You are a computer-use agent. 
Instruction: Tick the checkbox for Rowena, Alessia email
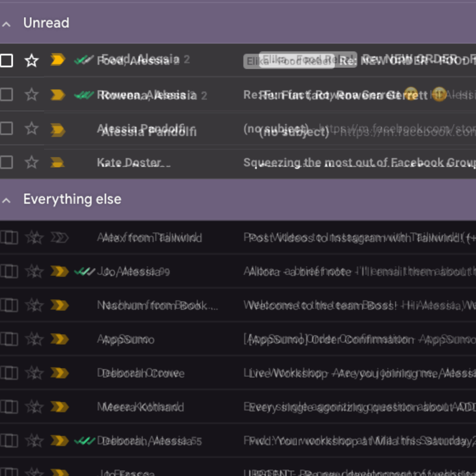[7, 94]
